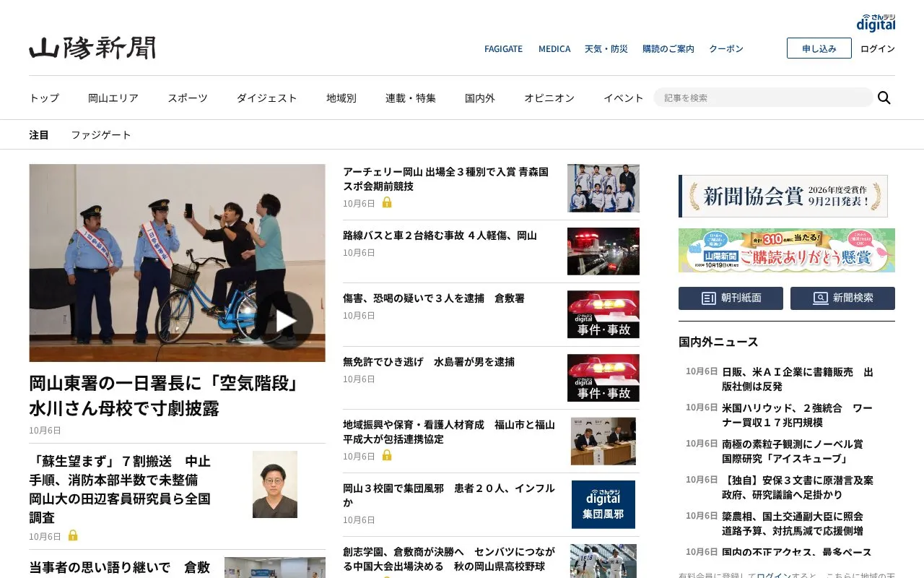This screenshot has width=924, height=578.
Task: Open the 無免許でひき逃げ article
Action: click(x=429, y=362)
